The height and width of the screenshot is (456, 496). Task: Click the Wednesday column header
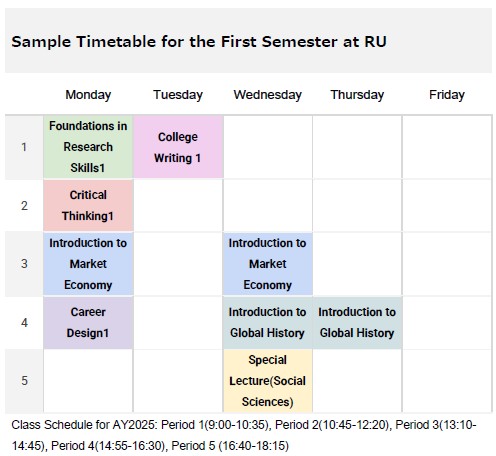pyautogui.click(x=268, y=95)
